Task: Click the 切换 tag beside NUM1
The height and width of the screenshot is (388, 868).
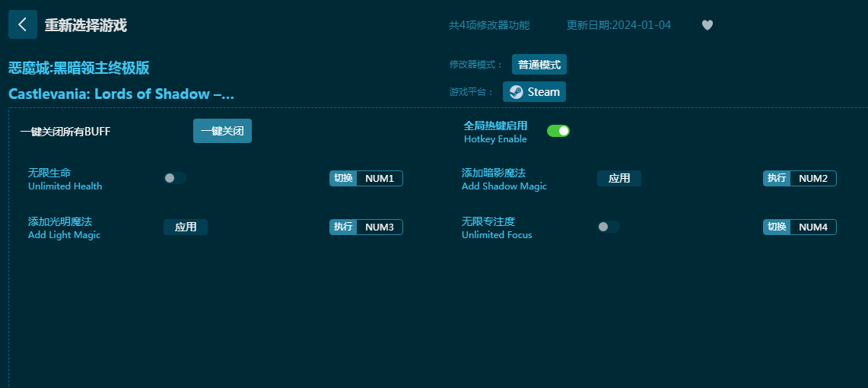Action: pos(343,178)
